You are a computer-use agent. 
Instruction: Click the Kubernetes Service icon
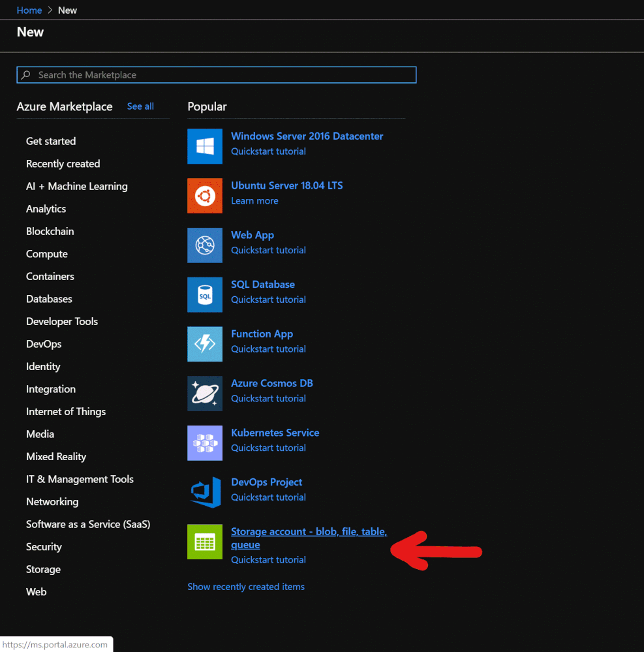click(x=204, y=443)
